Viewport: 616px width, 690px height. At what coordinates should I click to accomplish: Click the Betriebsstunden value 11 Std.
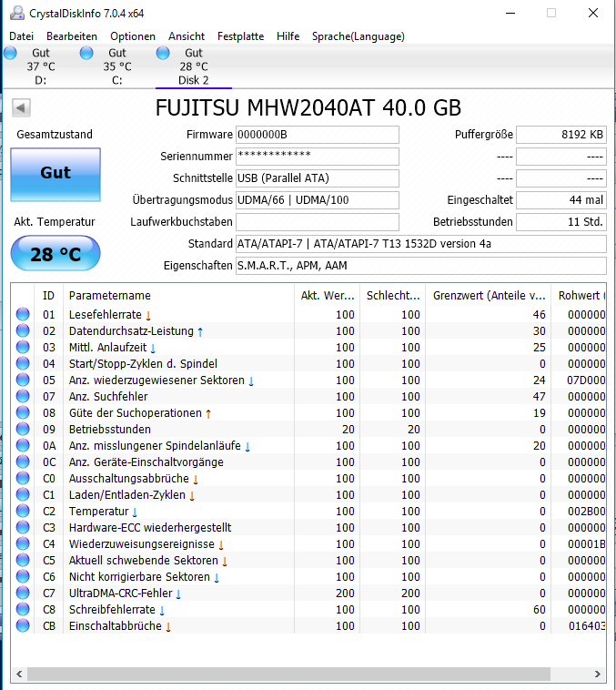(x=561, y=222)
